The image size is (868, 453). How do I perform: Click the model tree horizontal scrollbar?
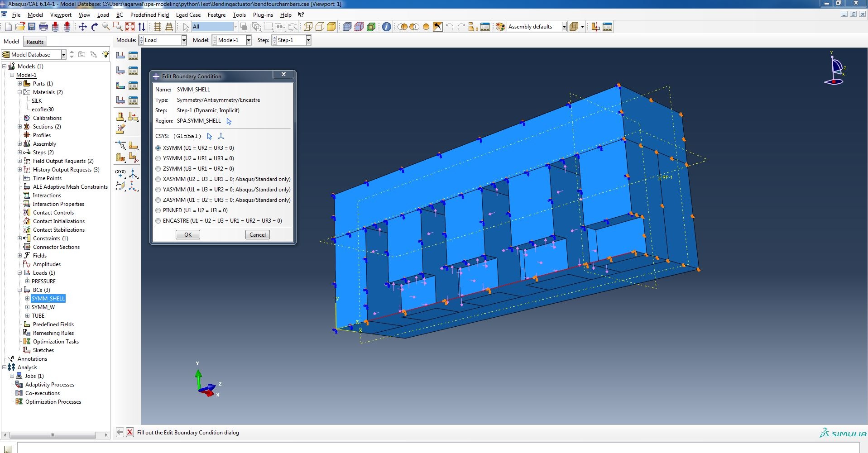[53, 435]
